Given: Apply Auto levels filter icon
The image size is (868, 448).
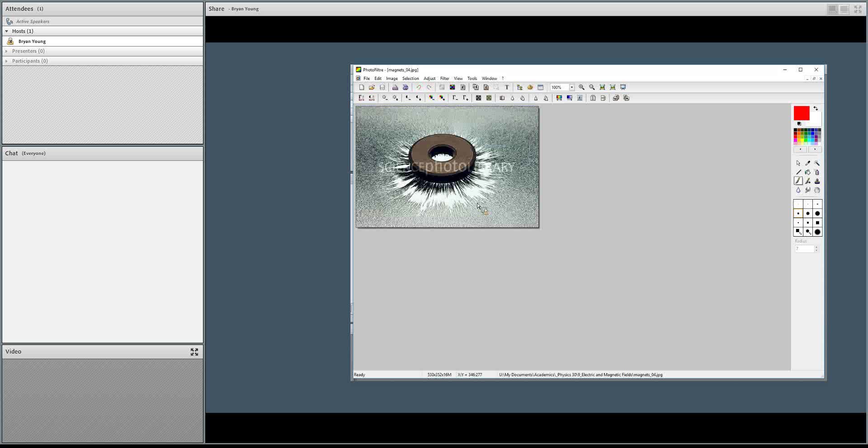Looking at the screenshot, I should pyautogui.click(x=361, y=98).
